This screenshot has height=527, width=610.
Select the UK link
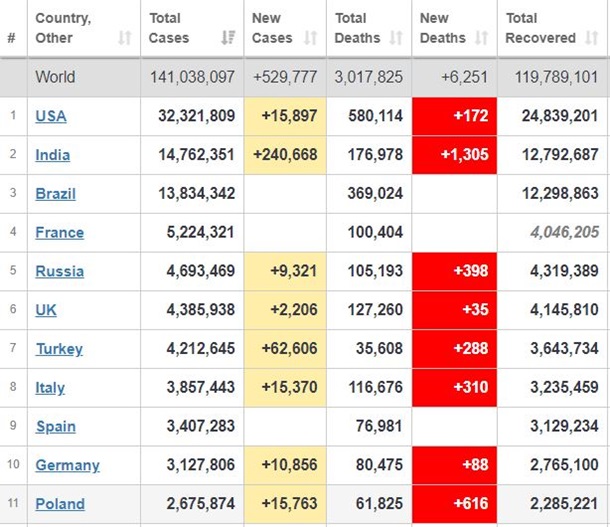coord(46,310)
